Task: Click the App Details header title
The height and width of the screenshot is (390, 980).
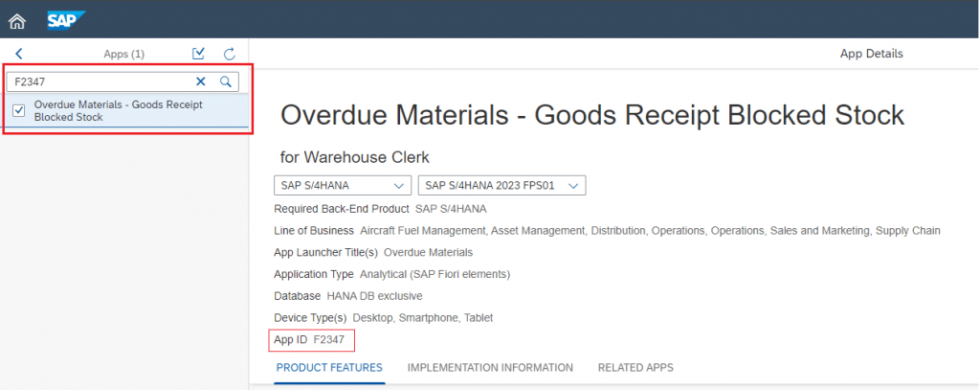Action: (x=871, y=54)
